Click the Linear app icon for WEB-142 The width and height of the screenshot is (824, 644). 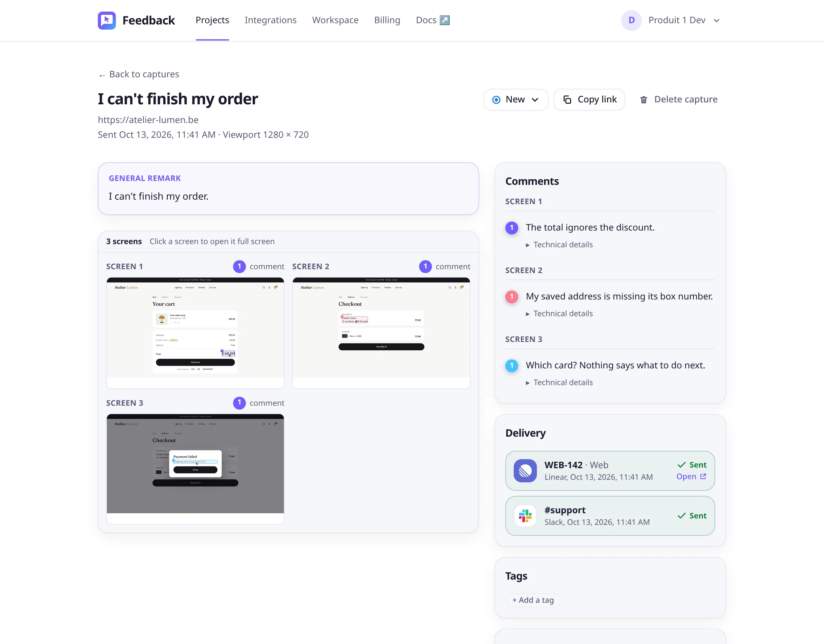click(525, 471)
